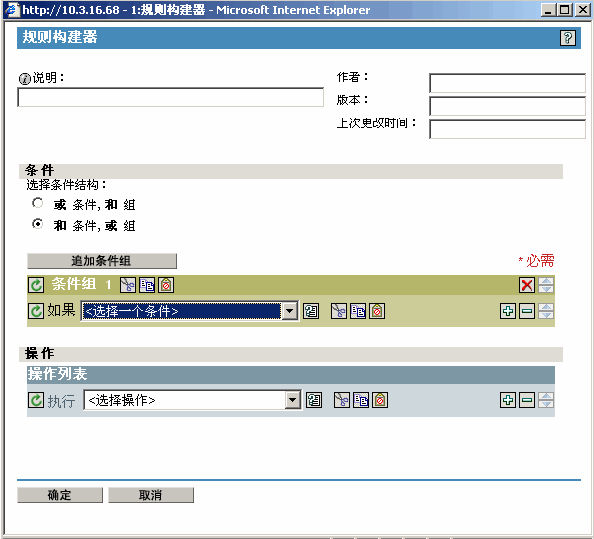Click the argument builder icon beside condition dropdown
The width and height of the screenshot is (594, 539).
tap(311, 311)
